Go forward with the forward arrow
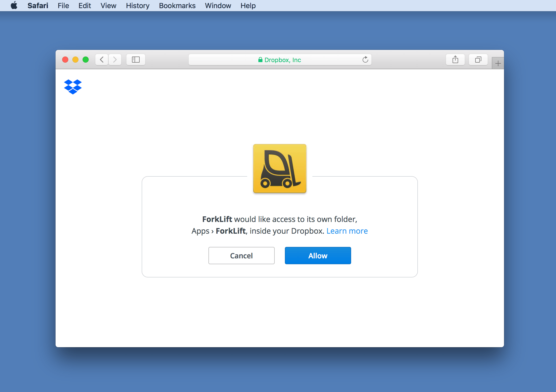556x392 pixels. (115, 60)
